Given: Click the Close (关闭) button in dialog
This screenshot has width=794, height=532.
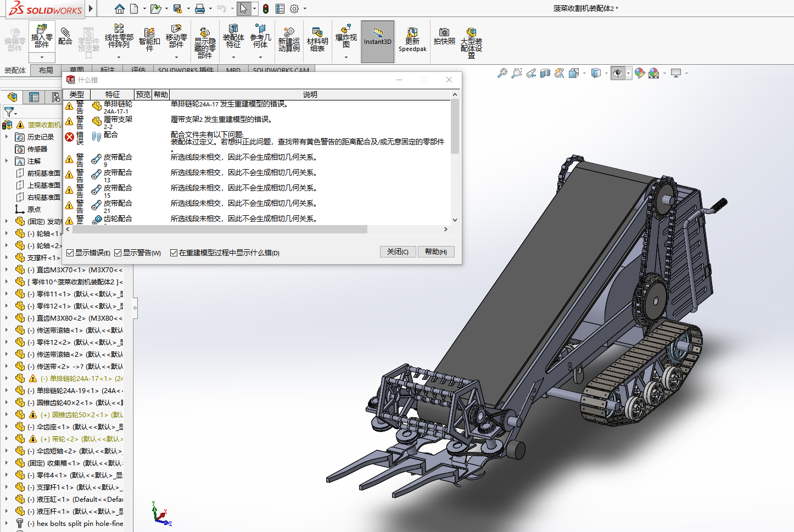Looking at the screenshot, I should point(398,251).
